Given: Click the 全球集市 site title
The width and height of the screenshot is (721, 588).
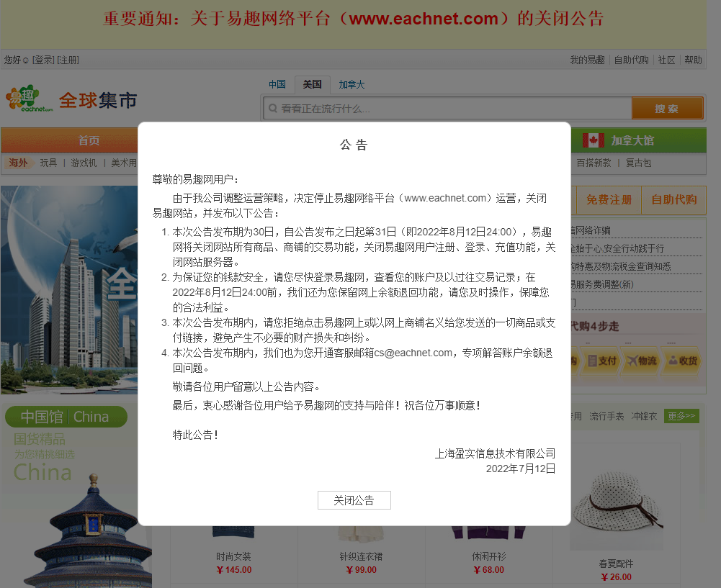Looking at the screenshot, I should pos(98,100).
